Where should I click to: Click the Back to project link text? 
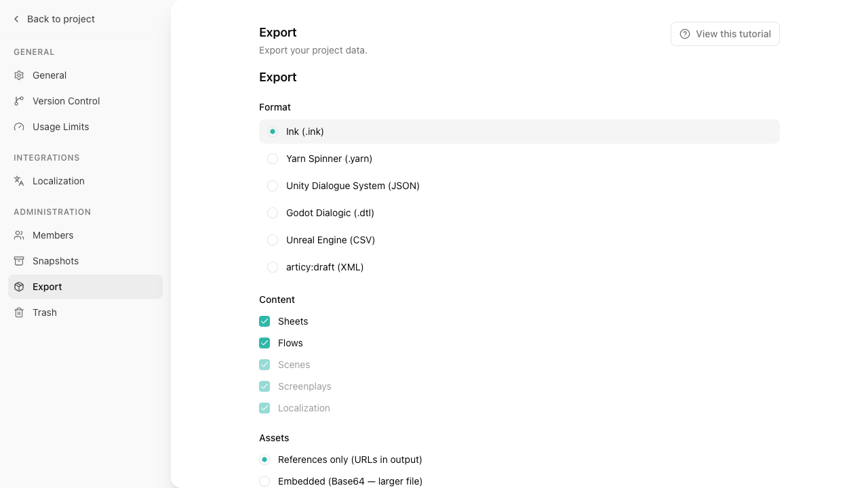click(x=61, y=19)
